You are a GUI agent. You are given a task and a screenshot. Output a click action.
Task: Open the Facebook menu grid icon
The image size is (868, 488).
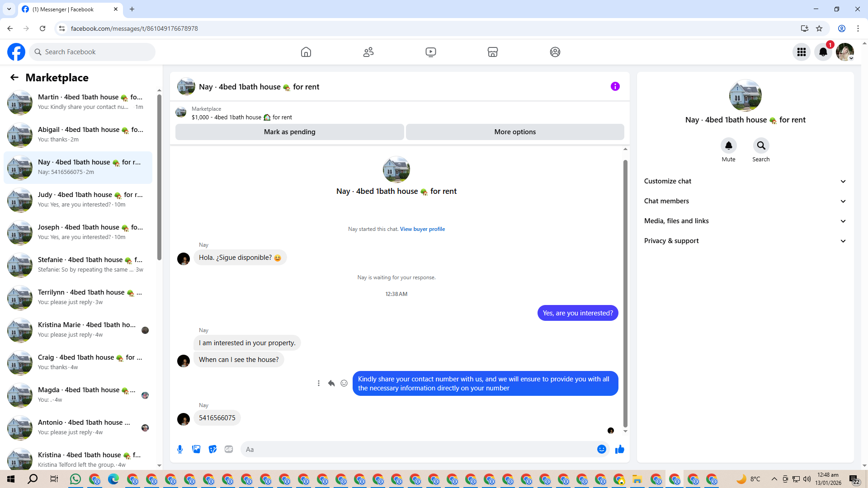point(802,52)
